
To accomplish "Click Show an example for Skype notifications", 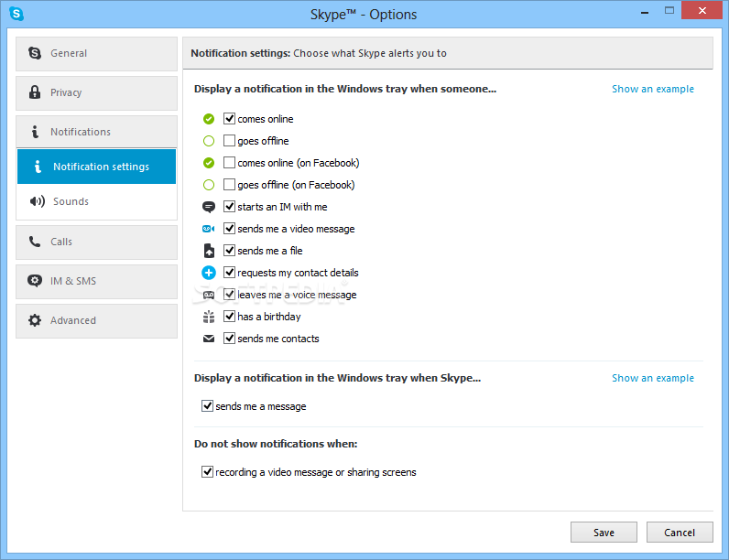I will pyautogui.click(x=653, y=378).
